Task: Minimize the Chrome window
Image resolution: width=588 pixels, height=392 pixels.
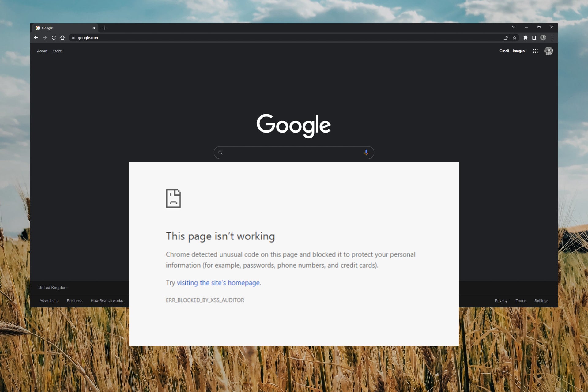Action: (526, 27)
